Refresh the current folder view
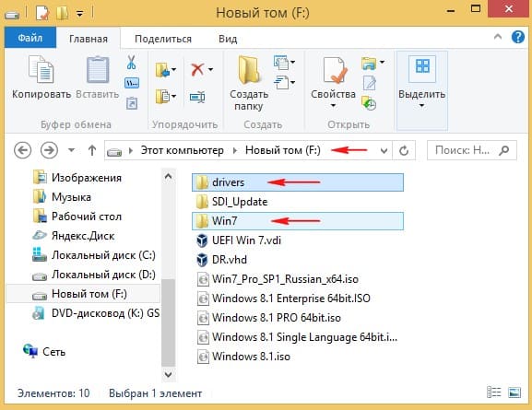The height and width of the screenshot is (410, 532). pos(404,150)
